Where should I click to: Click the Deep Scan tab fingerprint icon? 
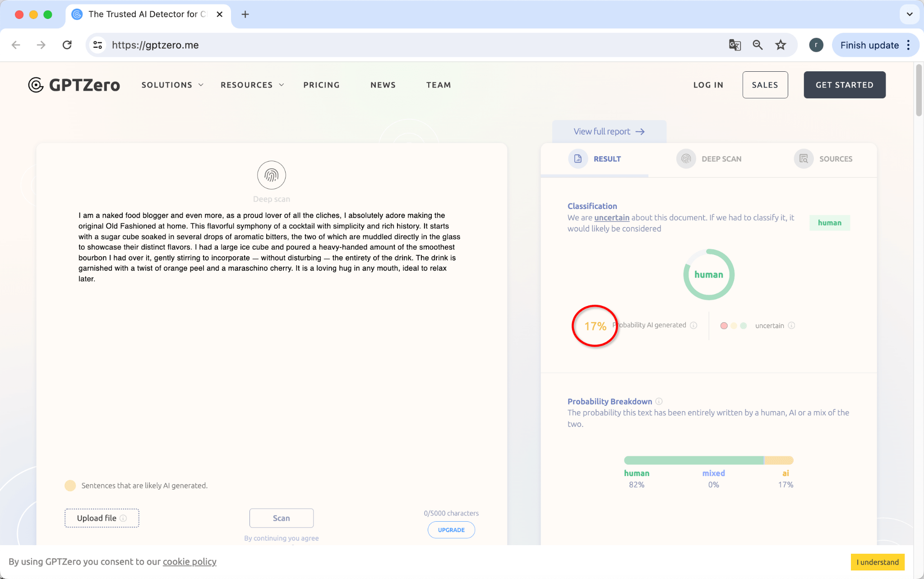coord(686,159)
